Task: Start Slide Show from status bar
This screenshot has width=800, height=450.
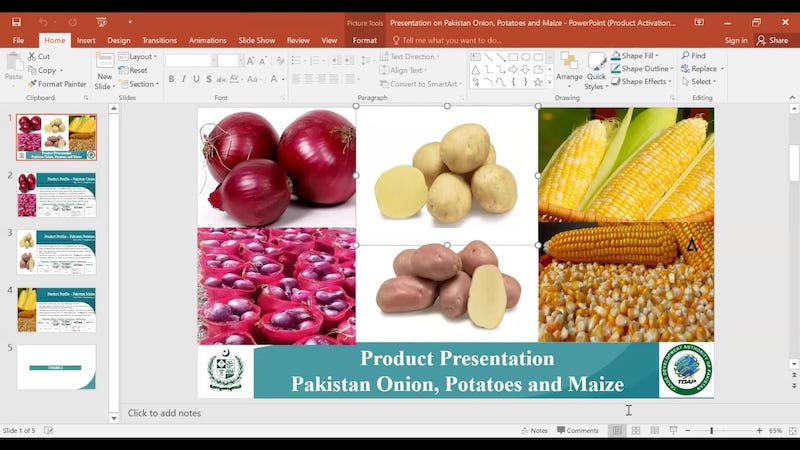Action: point(672,430)
